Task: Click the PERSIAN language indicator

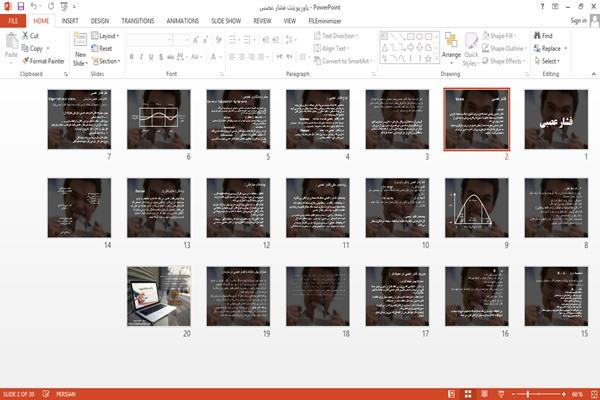Action: 66,394
